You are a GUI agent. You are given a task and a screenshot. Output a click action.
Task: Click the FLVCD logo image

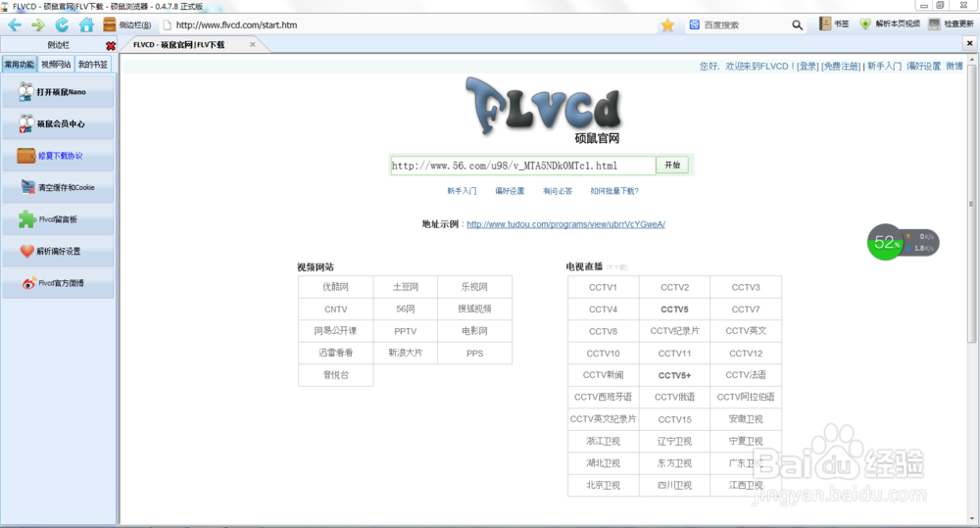click(x=543, y=111)
